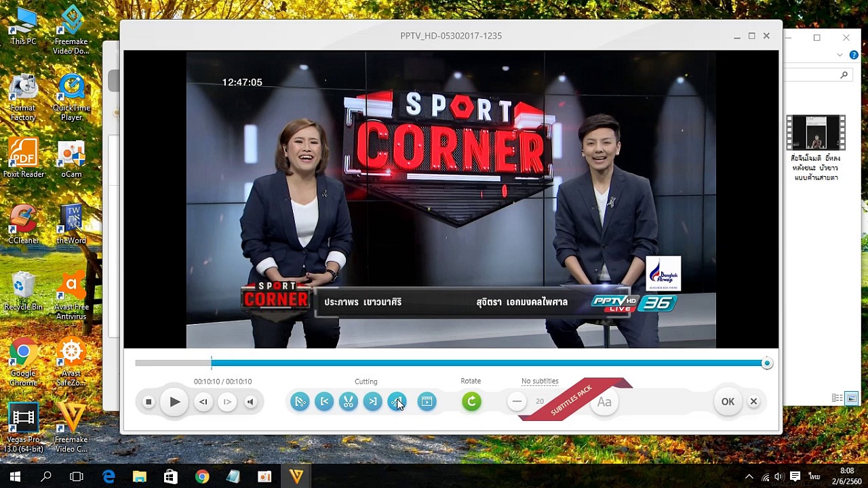Show hidden system tray icons
868x488 pixels.
click(x=749, y=476)
